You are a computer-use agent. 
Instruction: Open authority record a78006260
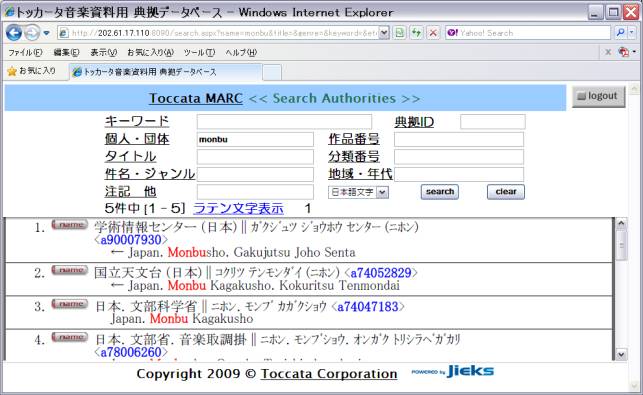(x=131, y=352)
